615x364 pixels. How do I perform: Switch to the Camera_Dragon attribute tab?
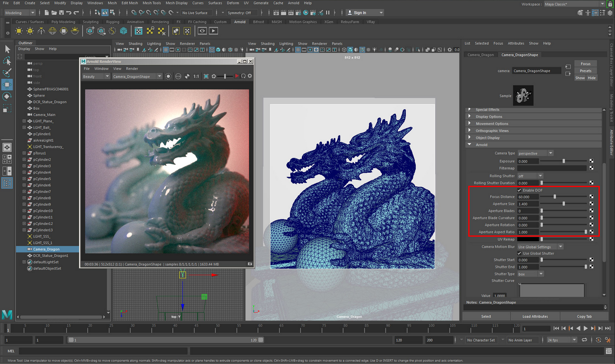[480, 55]
